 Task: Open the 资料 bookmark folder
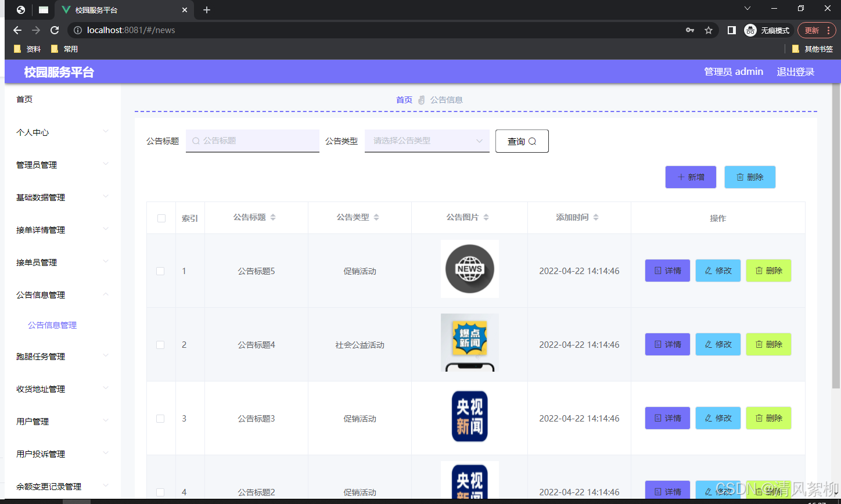[27, 49]
